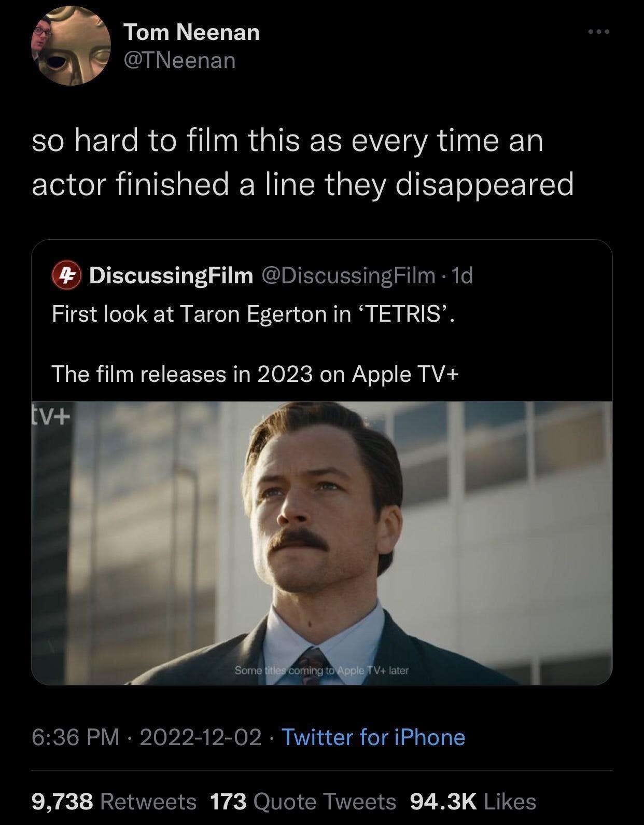Open the 2022-12-02 date link
644x825 pixels.
[x=200, y=737]
